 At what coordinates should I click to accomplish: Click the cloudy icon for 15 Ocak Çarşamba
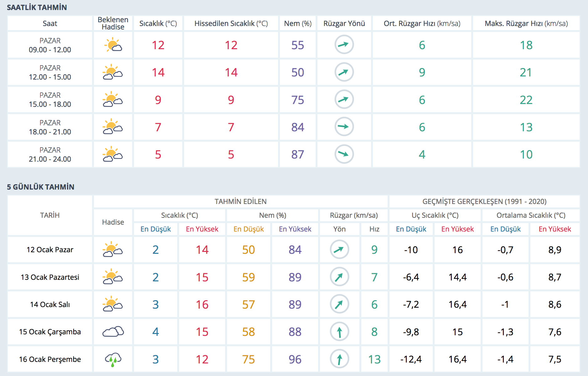(113, 332)
